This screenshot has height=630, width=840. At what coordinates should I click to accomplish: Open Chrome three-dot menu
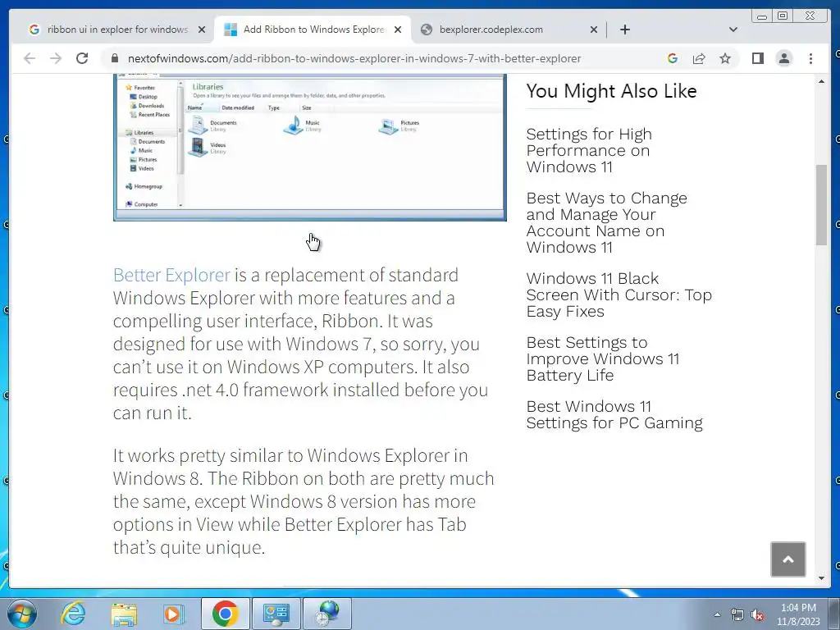pyautogui.click(x=810, y=58)
